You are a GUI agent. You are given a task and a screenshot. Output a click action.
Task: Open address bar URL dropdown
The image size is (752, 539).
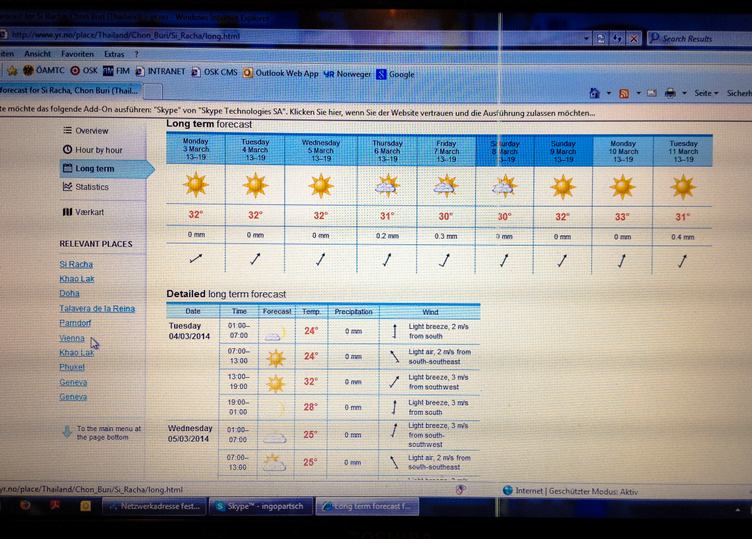coord(586,38)
